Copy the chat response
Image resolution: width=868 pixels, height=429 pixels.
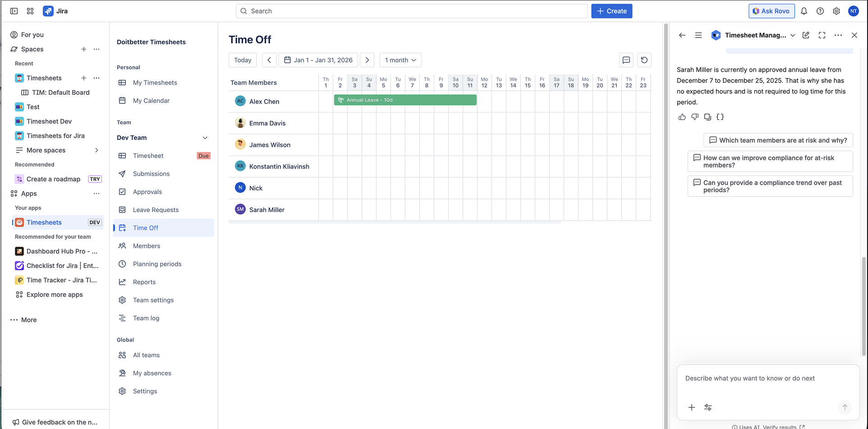[707, 117]
